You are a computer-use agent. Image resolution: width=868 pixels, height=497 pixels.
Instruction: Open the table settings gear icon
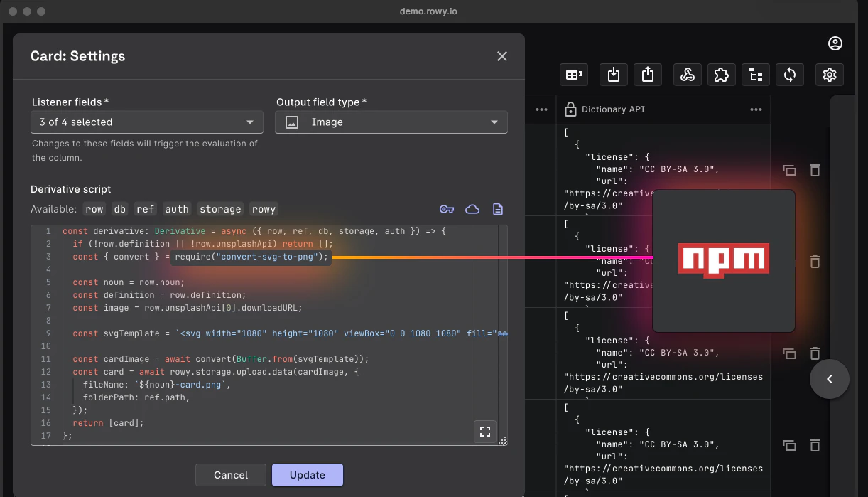829,74
